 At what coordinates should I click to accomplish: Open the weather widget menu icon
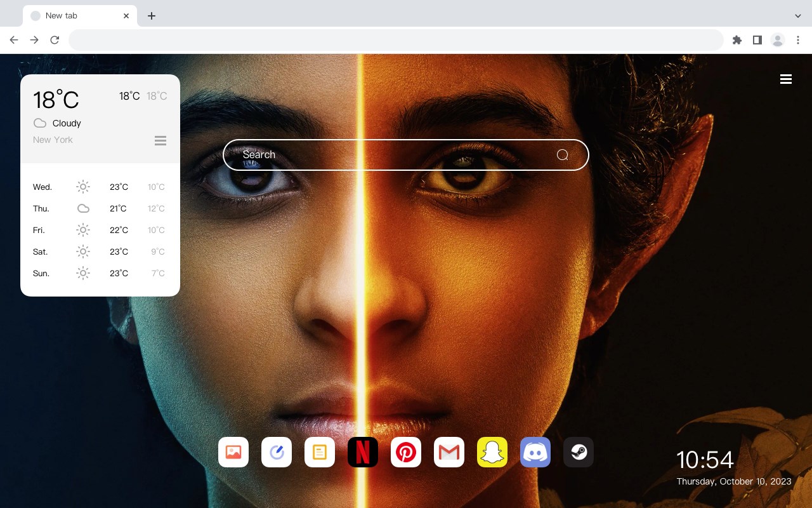pos(160,140)
